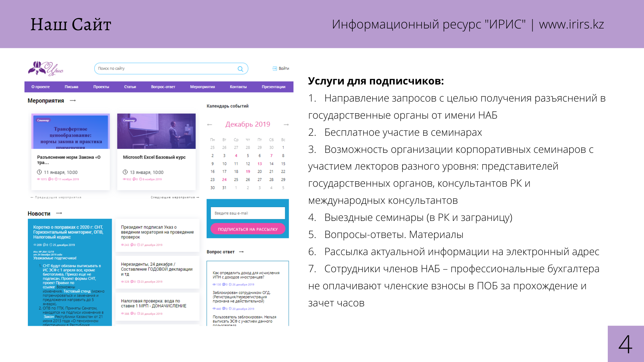The height and width of the screenshot is (362, 644).
Task: Click the e-mail input field
Action: 248,213
